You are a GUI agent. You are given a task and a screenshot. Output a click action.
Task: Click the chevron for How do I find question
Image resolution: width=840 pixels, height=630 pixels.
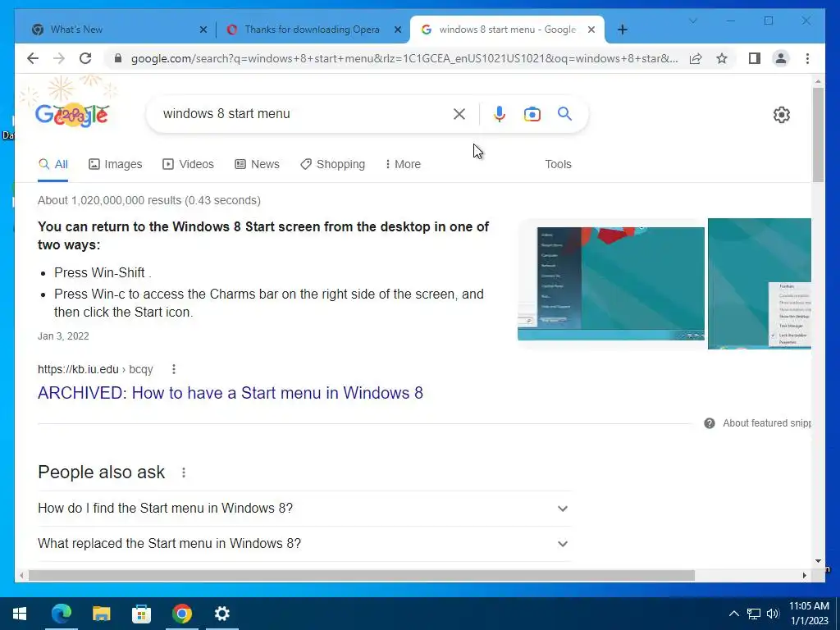(x=563, y=509)
